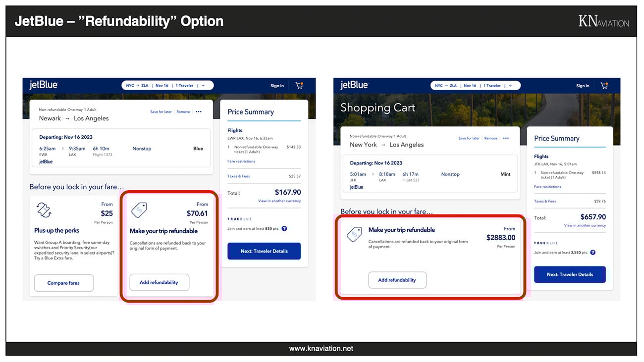Click the KN Aviation logo in the slide header
The image size is (644, 362).
pos(603,21)
